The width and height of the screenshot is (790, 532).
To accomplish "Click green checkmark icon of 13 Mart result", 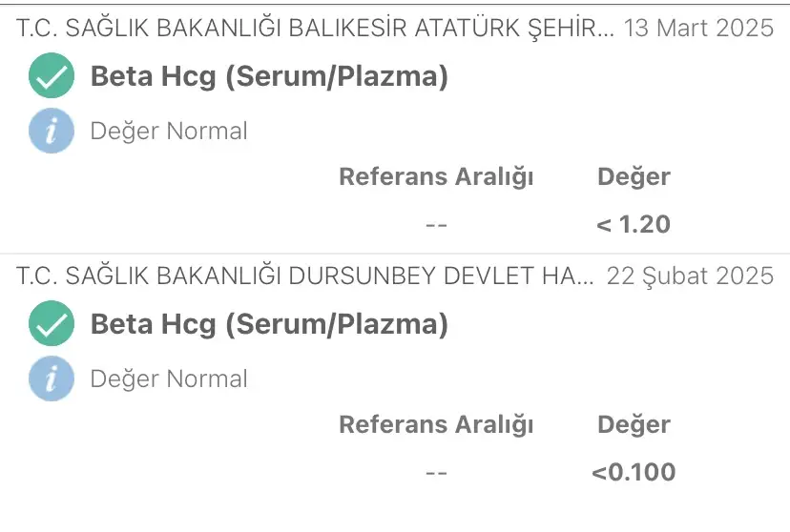I will (x=52, y=76).
